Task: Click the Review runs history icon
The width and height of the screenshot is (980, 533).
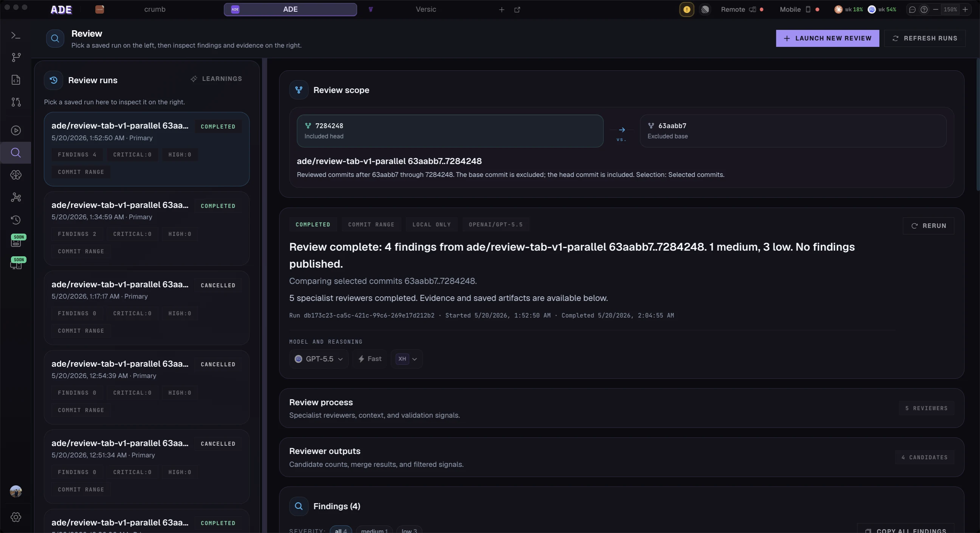Action: tap(54, 80)
